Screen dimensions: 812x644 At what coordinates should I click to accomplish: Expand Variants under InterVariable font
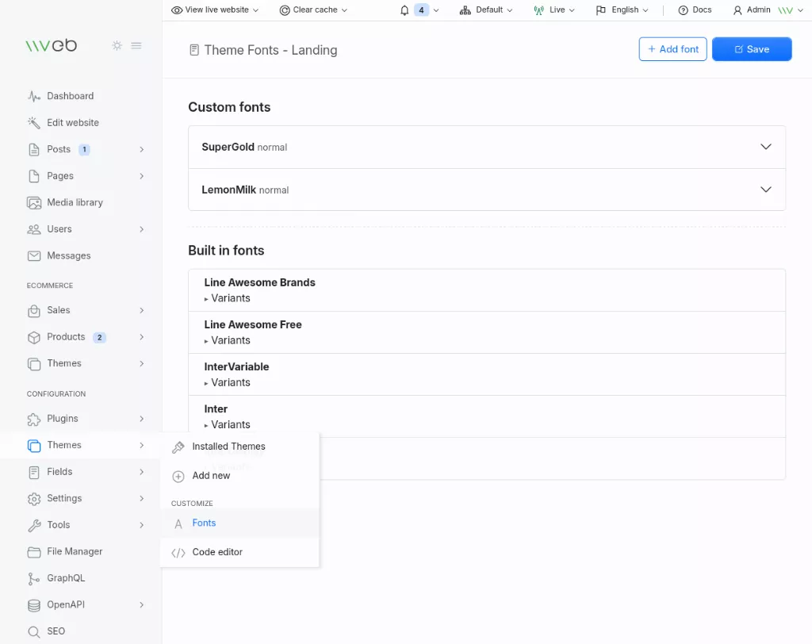tap(228, 382)
